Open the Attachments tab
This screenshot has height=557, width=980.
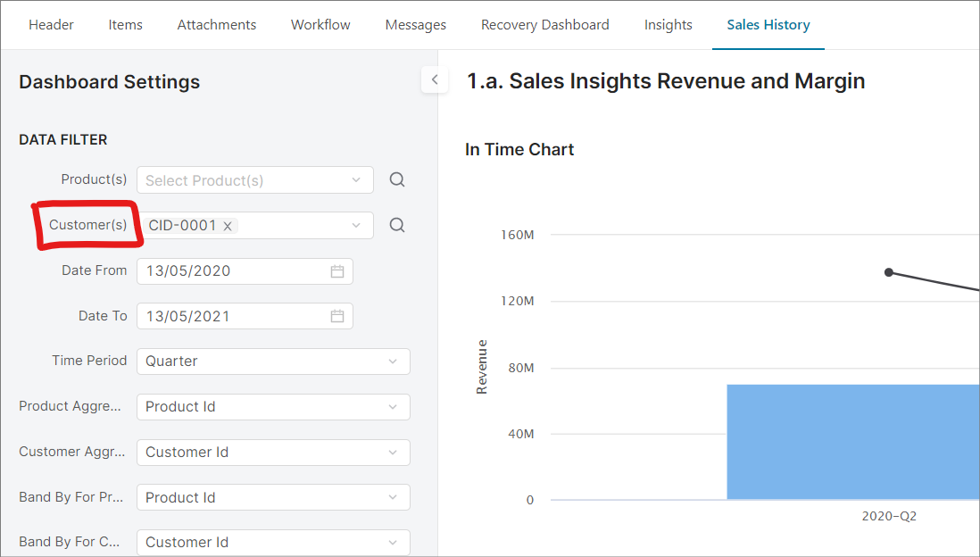(x=217, y=25)
